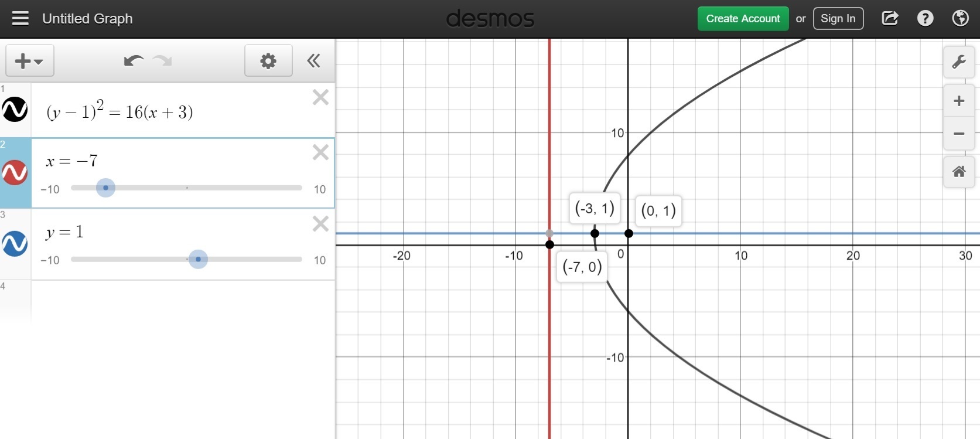Edit the x = −7 expression field
Viewport: 980px width, 439px height.
(71, 161)
